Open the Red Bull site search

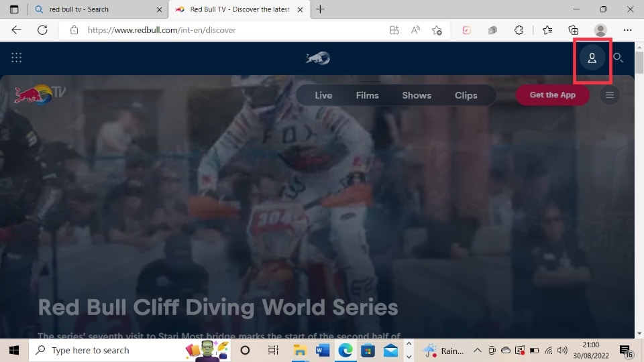click(x=618, y=58)
